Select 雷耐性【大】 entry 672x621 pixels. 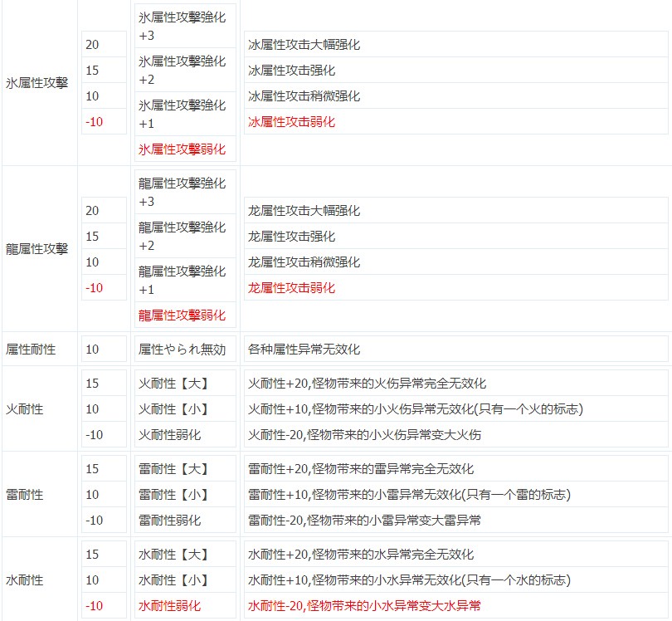pos(185,468)
